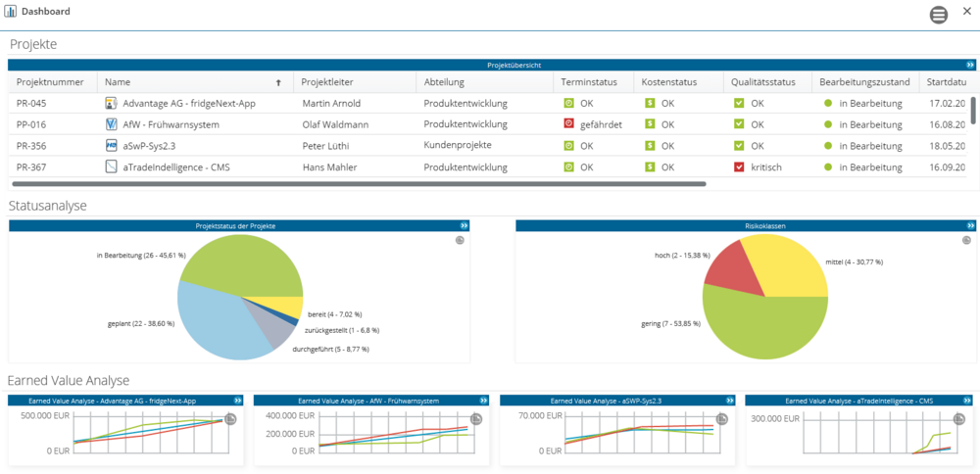The height and width of the screenshot is (474, 980).
Task: Click the Kostenstatus icon for PR-367
Action: pyautogui.click(x=649, y=166)
